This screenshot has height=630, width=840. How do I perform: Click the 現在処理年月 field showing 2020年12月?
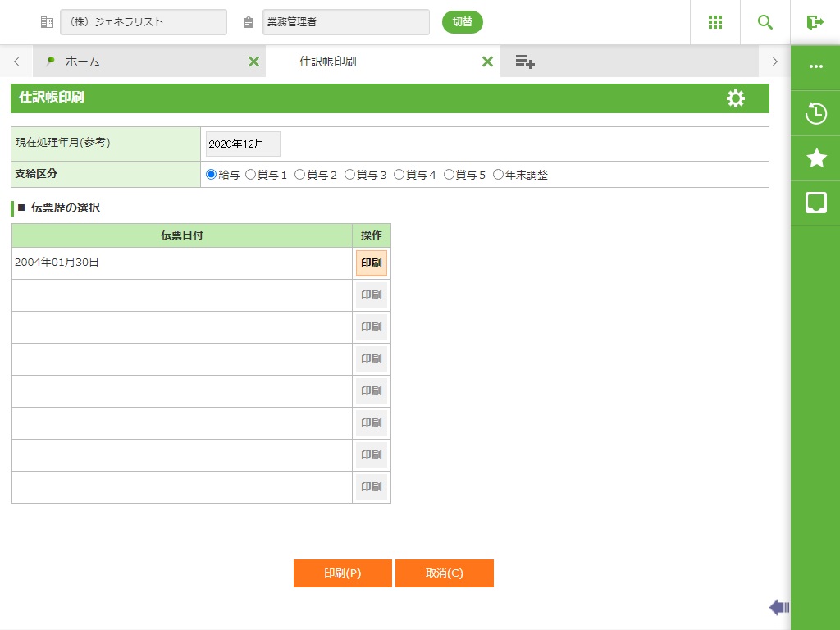[243, 144]
